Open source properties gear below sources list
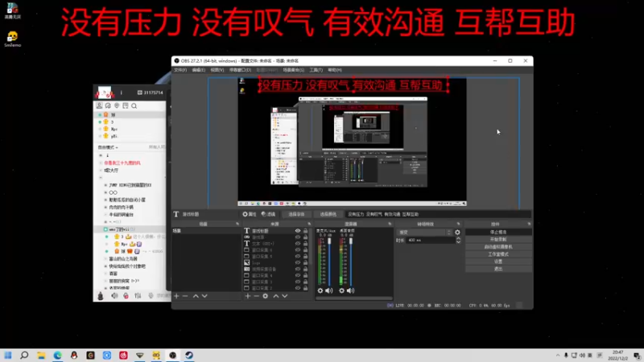This screenshot has height=362, width=644. [x=266, y=296]
